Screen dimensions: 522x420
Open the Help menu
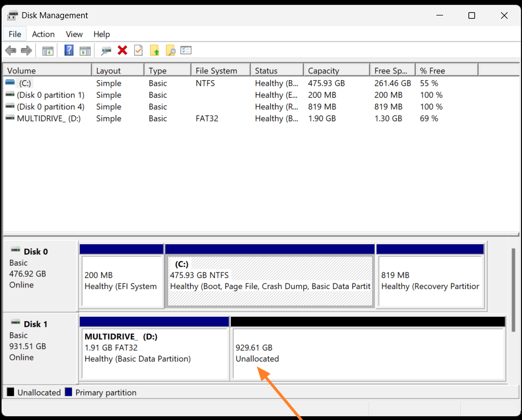(x=102, y=34)
